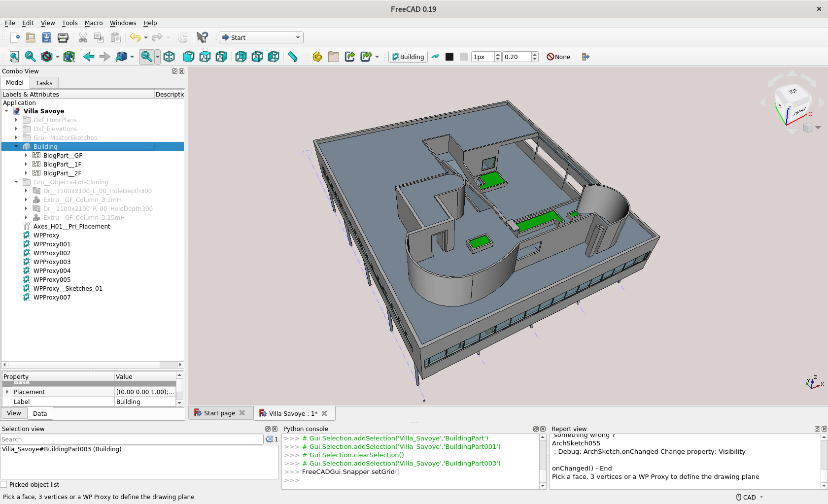Open a file using folder icon
This screenshot has height=504, width=828.
click(x=31, y=37)
